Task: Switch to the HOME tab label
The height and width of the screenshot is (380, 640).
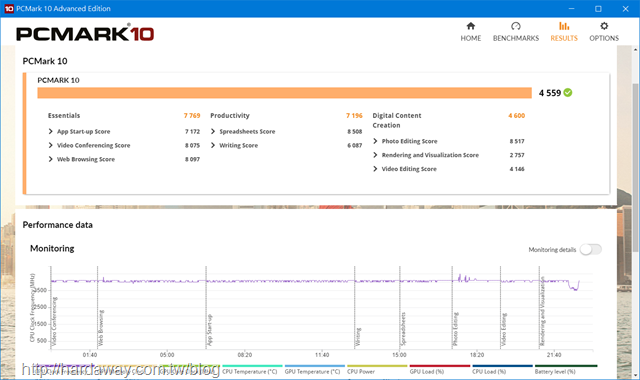Action: 471,38
